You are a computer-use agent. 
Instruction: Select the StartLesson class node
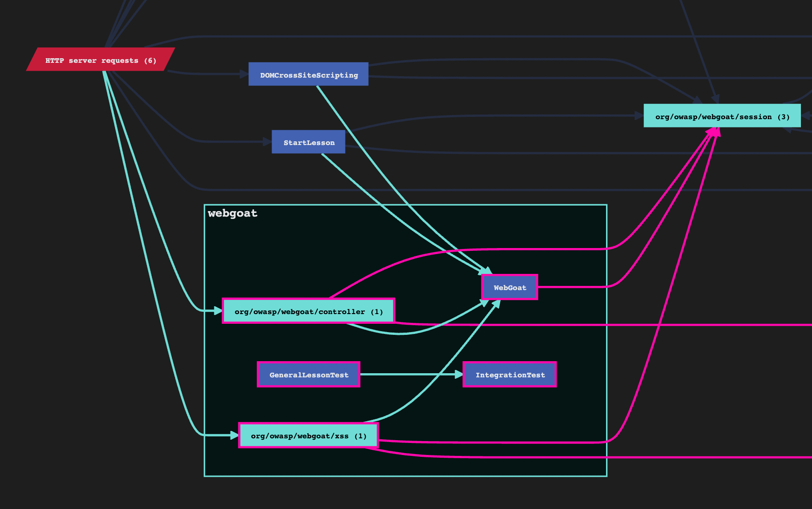click(x=309, y=142)
